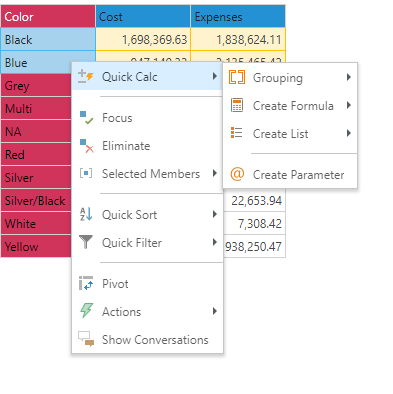Open the Create Formula submenu item

point(290,106)
